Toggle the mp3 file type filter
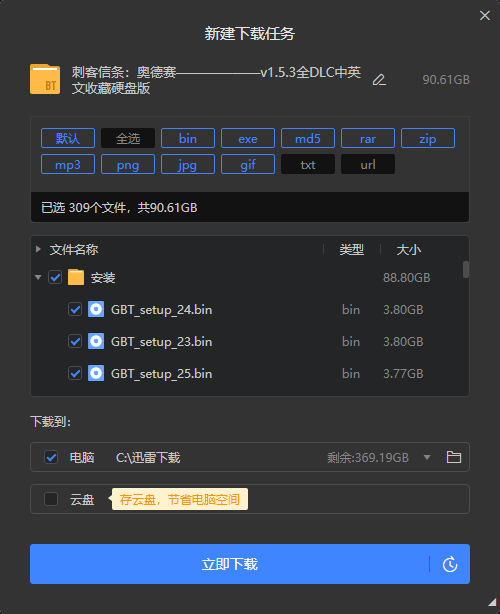 [68, 164]
